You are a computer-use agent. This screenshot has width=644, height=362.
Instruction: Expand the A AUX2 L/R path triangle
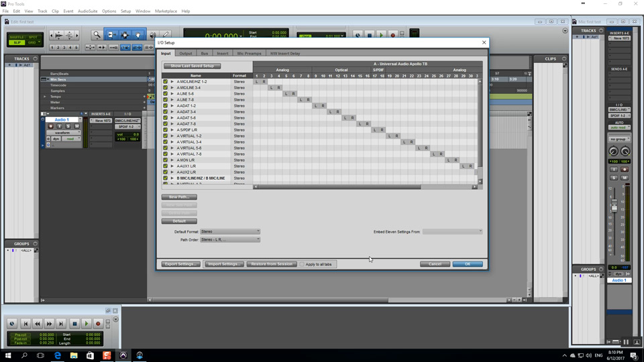(x=172, y=172)
